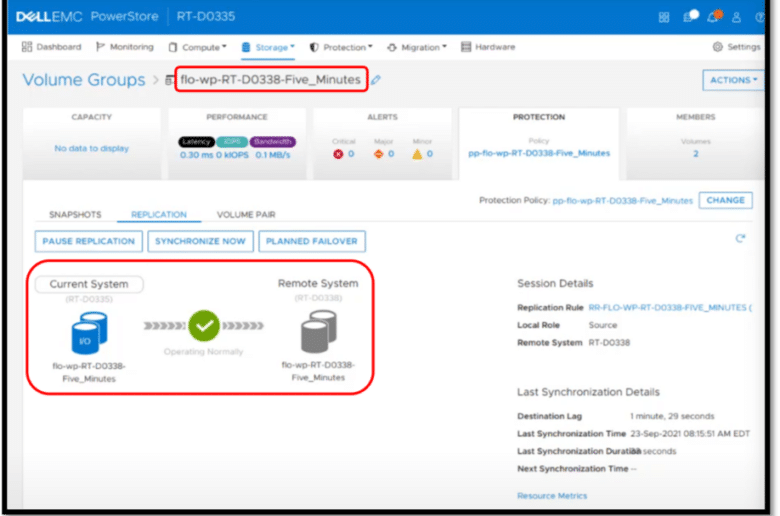Click the Settings gear icon
The image size is (780, 516).
(717, 47)
